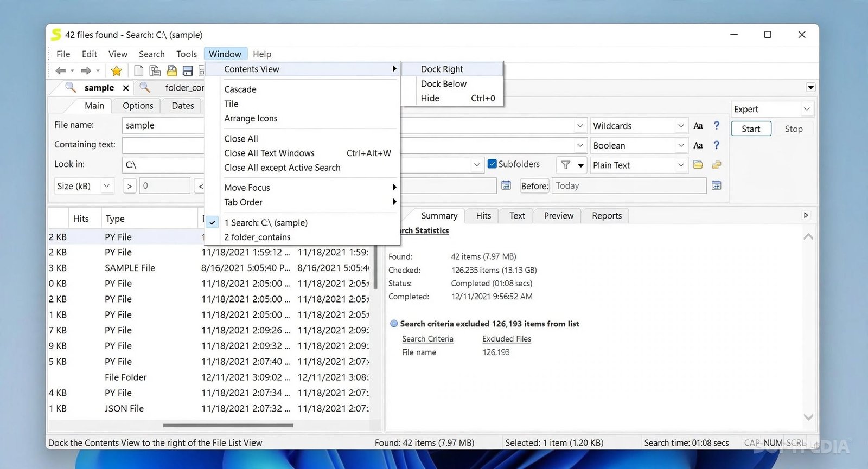
Task: Open the Search menu
Action: [151, 54]
